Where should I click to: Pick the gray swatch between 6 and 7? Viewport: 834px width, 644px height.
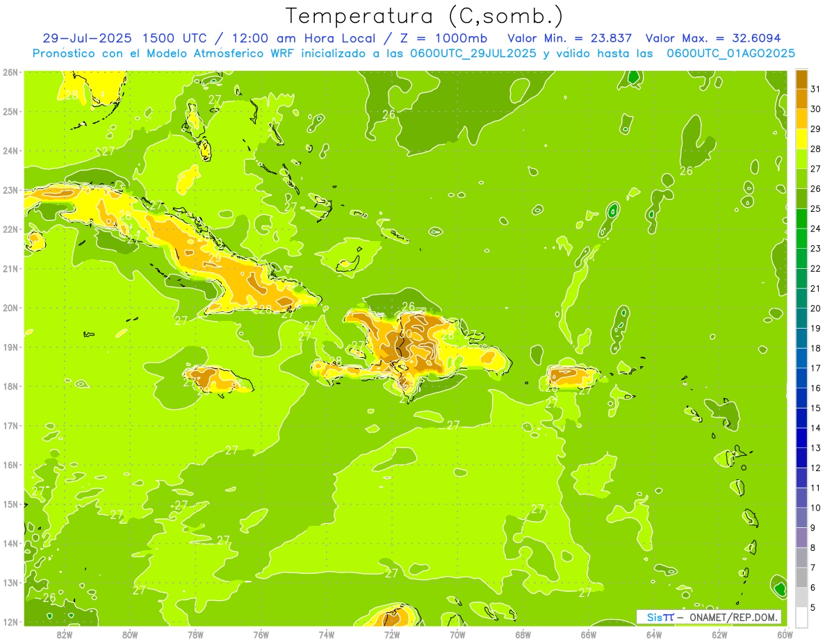pos(801,577)
